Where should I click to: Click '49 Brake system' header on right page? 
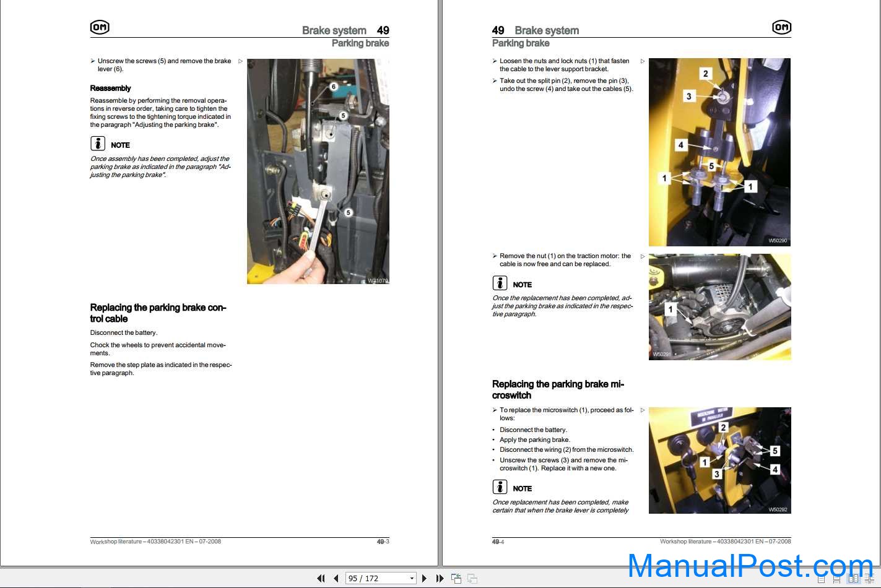point(536,30)
